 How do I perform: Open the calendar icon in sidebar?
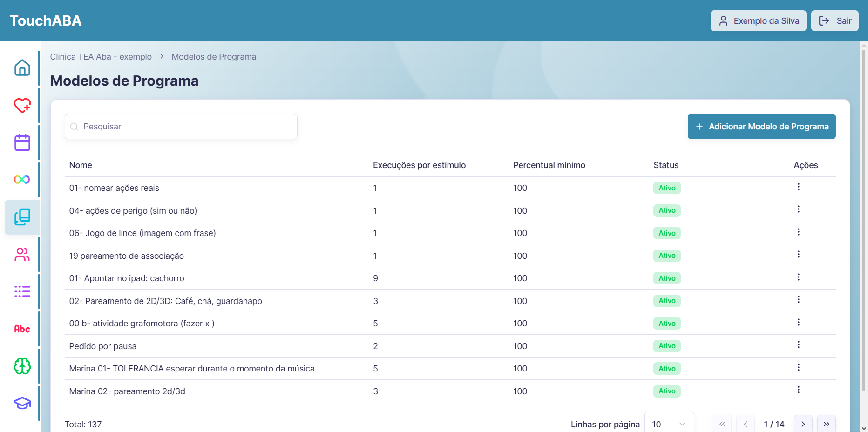[x=22, y=142]
